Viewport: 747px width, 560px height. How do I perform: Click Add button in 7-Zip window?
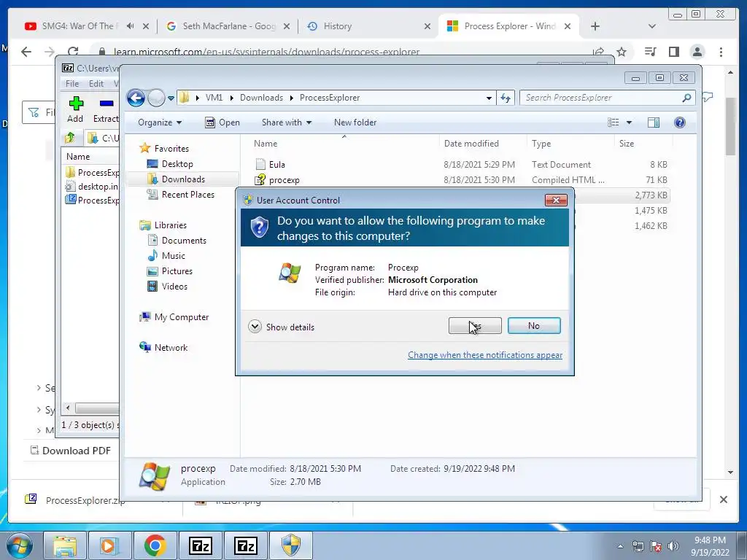pos(75,109)
